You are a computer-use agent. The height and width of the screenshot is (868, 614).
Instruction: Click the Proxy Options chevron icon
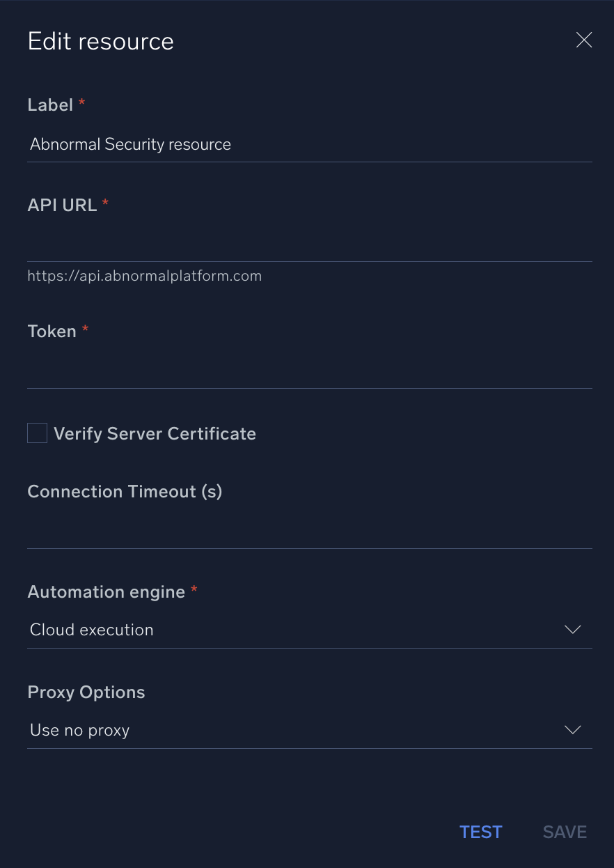point(572,729)
